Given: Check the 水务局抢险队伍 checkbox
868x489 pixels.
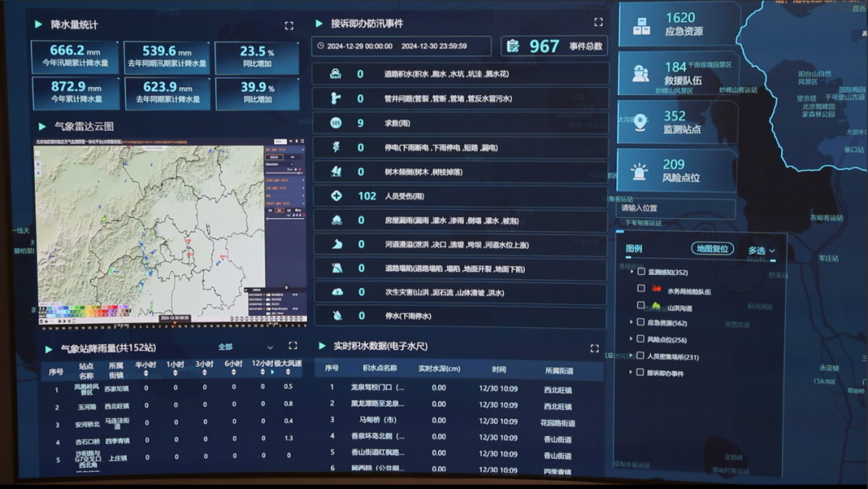Looking at the screenshot, I should coord(641,288).
